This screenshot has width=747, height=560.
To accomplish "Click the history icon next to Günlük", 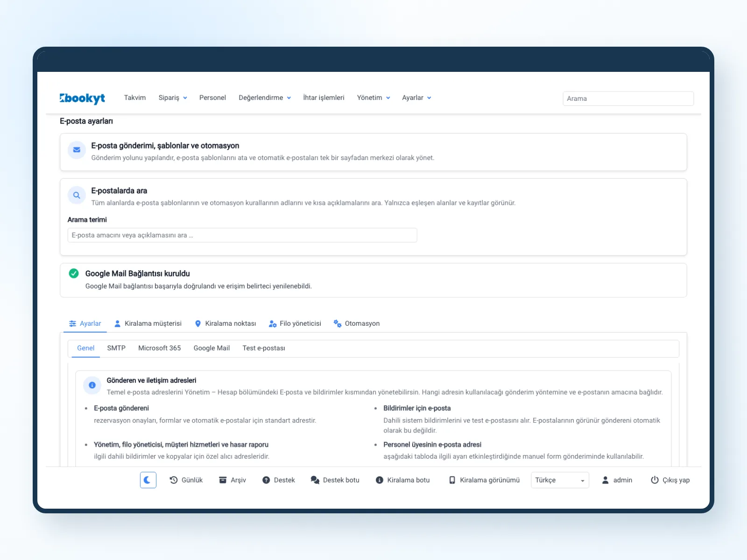I will (174, 480).
